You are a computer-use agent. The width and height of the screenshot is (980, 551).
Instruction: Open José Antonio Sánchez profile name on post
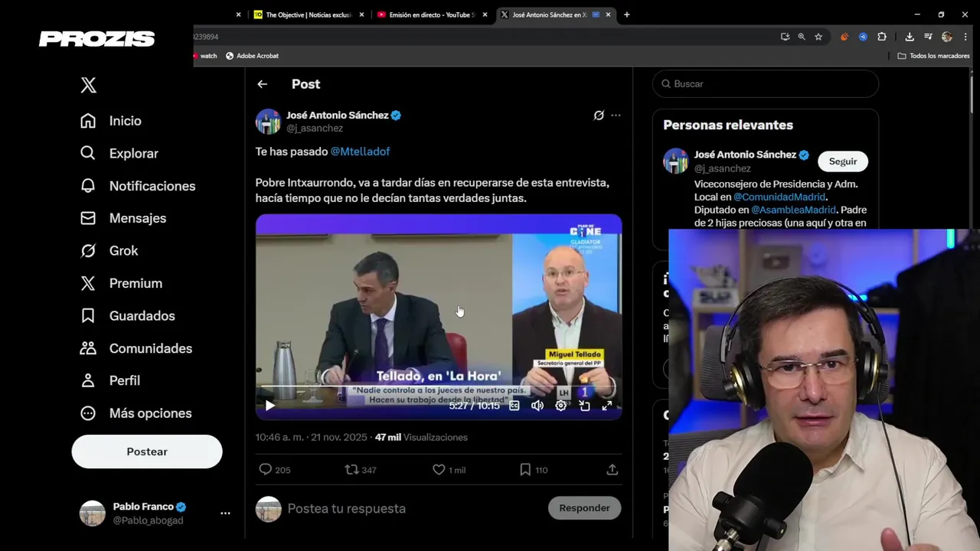tap(338, 115)
